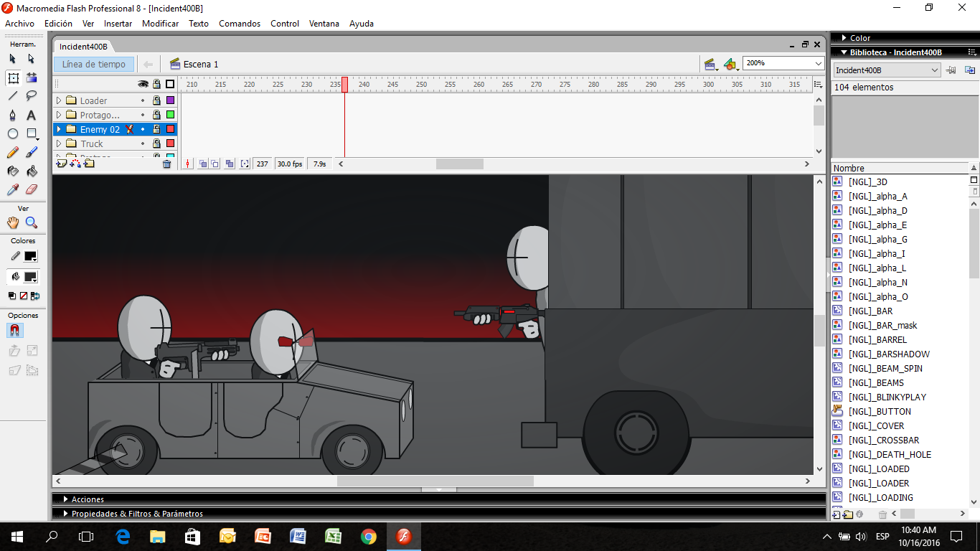Toggle visibility dot of Loader layer
Screen dimensions: 980x551
[143, 100]
